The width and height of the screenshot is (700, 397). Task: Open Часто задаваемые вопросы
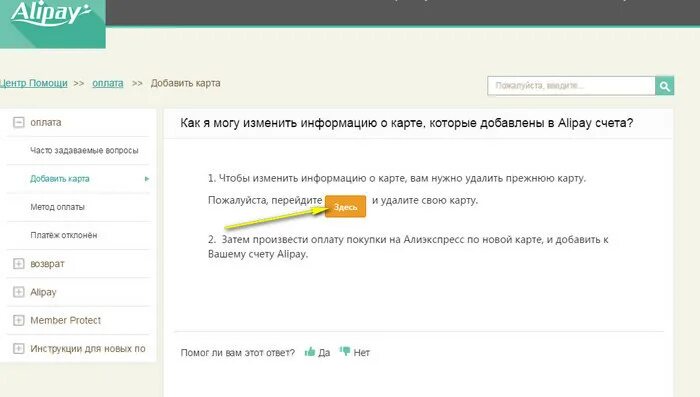tap(84, 150)
